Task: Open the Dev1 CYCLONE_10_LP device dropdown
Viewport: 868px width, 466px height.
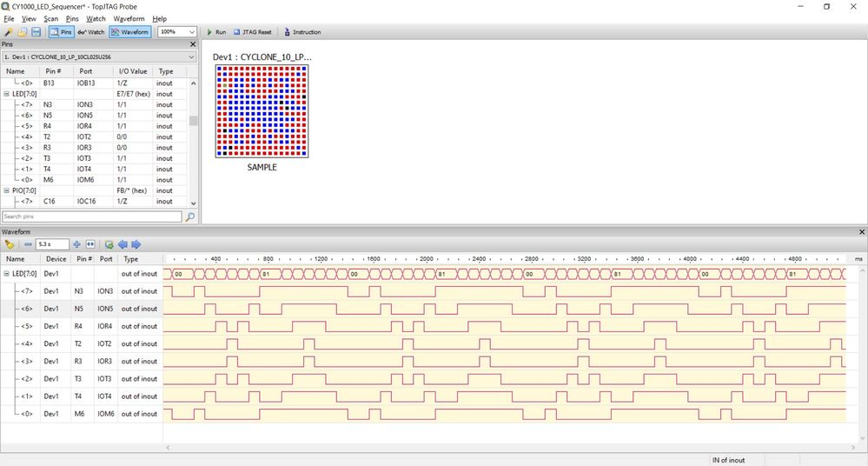Action: click(x=99, y=57)
